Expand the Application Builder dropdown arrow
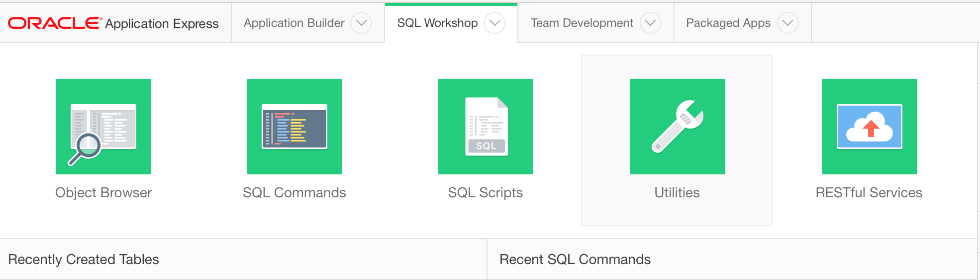This screenshot has height=280, width=980. click(x=361, y=23)
